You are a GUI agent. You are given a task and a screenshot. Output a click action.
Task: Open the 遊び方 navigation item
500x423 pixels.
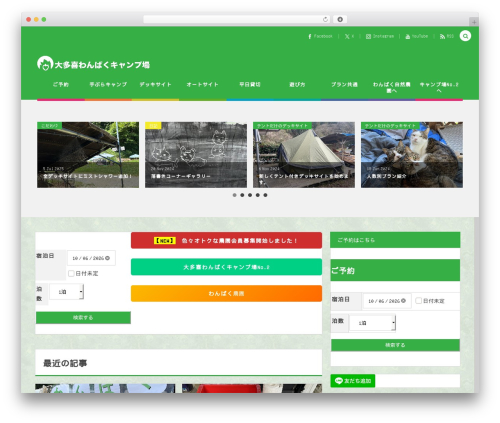(297, 85)
